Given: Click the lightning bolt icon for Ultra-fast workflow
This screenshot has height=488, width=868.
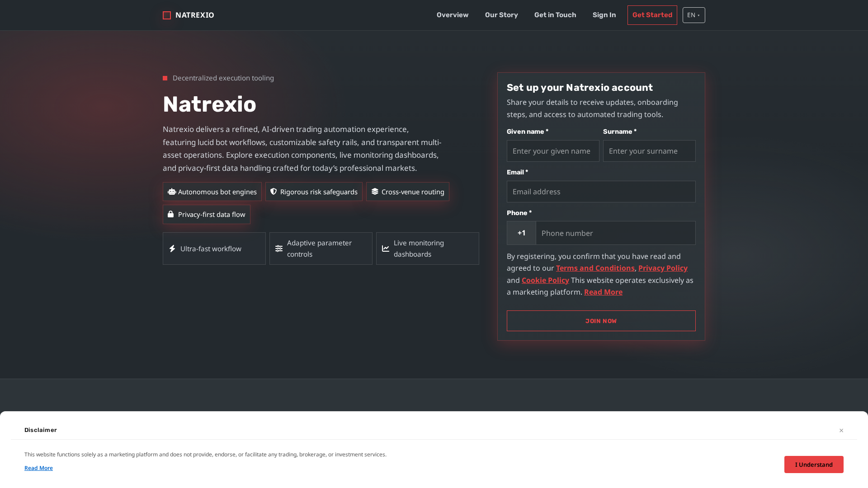Looking at the screenshot, I should (172, 249).
